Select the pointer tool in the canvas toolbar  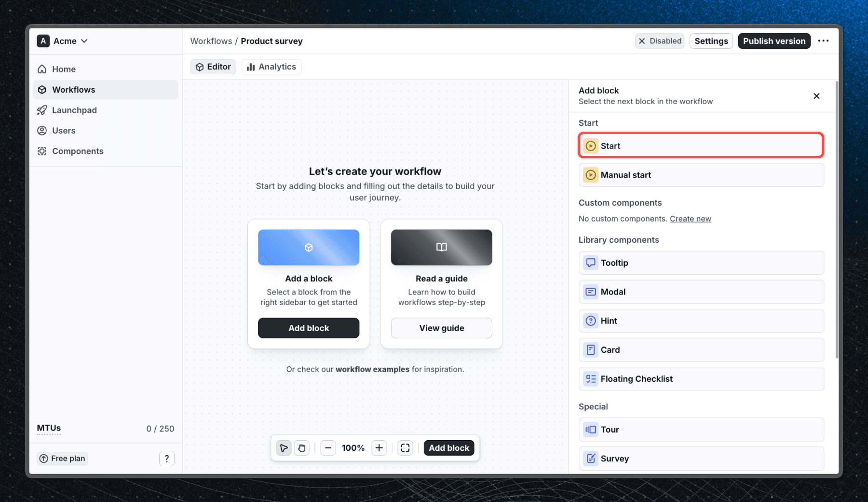pos(284,447)
